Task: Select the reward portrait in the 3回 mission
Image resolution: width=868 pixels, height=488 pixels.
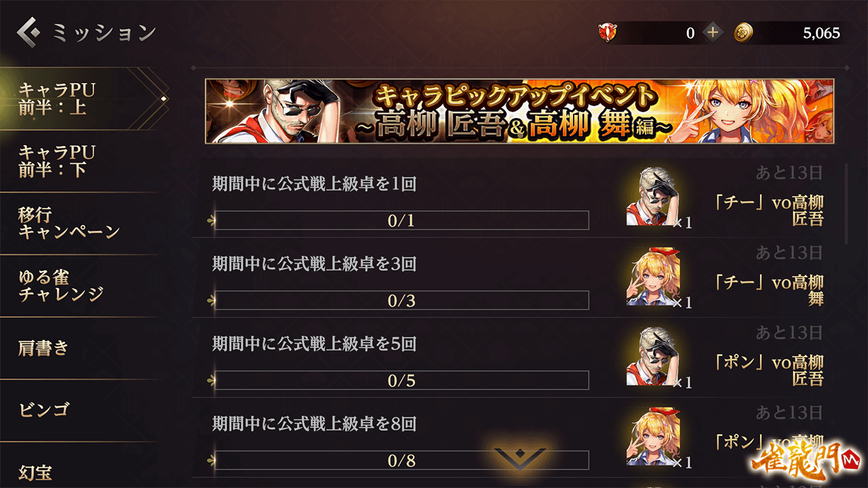Action: point(653,276)
